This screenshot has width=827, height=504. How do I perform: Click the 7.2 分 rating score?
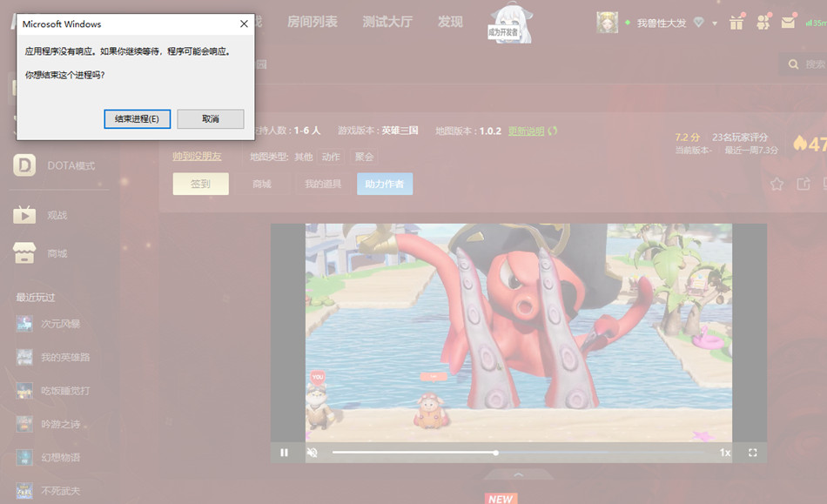point(687,137)
